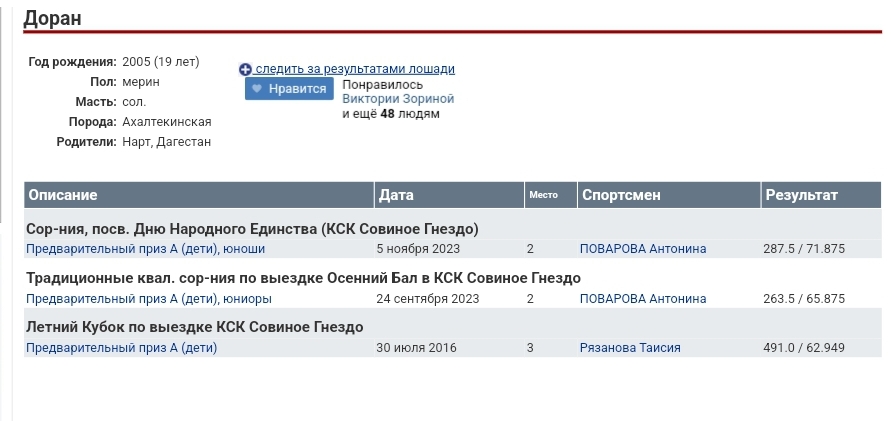This screenshot has height=421, width=891.
Task: Open "следить за результатами лошади" link
Action: (x=355, y=69)
